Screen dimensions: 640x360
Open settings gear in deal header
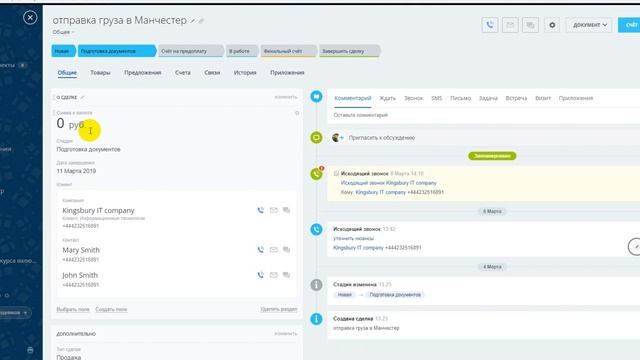pyautogui.click(x=552, y=25)
